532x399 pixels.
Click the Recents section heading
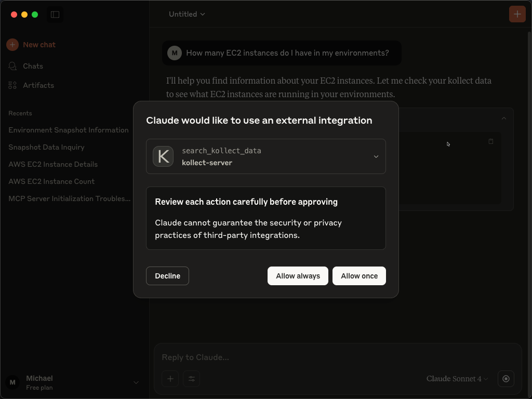point(20,113)
